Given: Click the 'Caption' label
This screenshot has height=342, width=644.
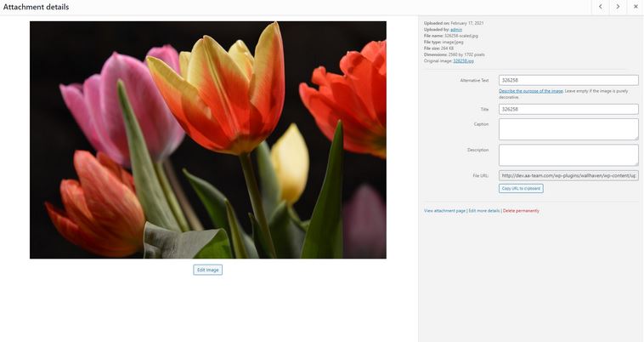Looking at the screenshot, I should click(x=481, y=124).
